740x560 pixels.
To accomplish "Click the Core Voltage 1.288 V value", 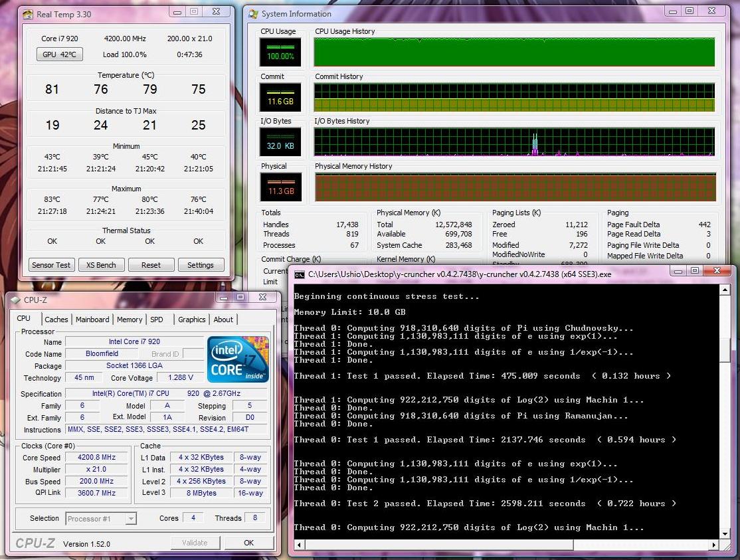I will click(x=181, y=377).
